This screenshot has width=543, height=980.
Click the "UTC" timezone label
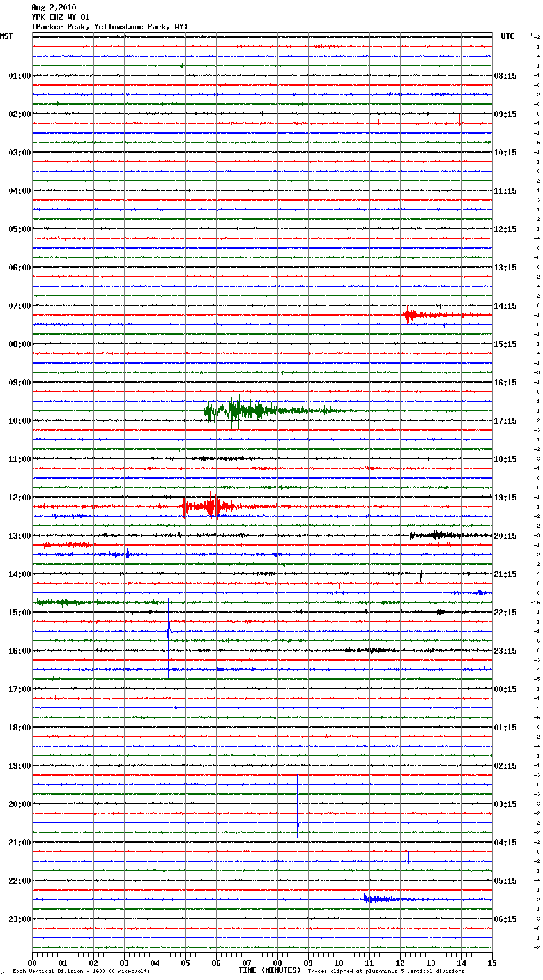click(x=508, y=36)
